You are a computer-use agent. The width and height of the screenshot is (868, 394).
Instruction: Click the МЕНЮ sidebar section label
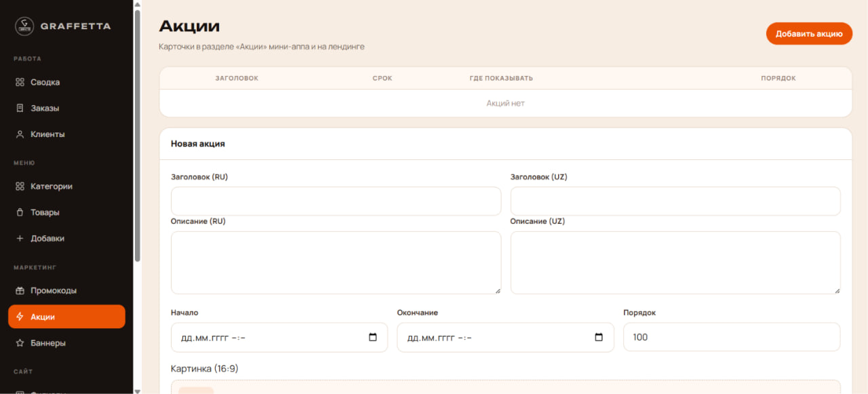pos(24,163)
